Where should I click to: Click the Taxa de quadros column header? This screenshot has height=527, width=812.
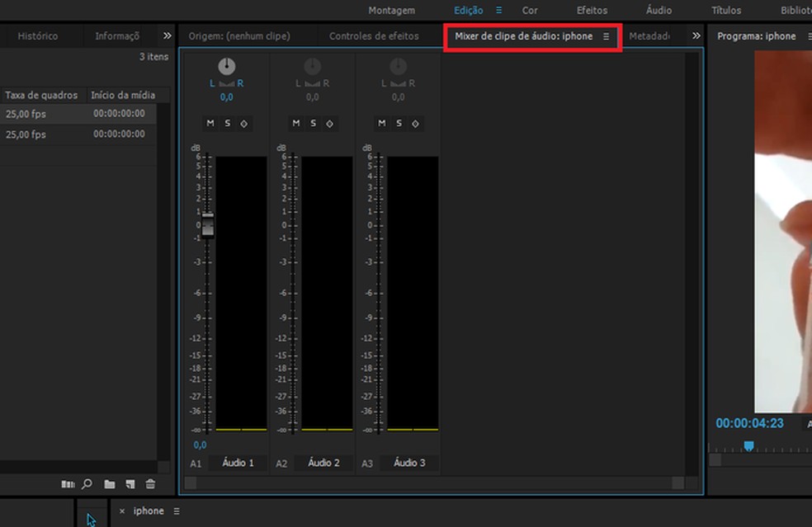point(41,95)
